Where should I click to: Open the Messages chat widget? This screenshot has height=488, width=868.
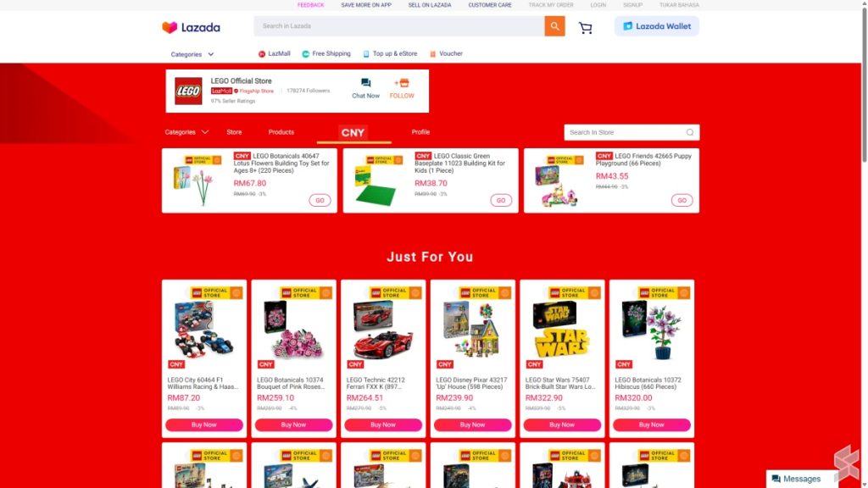pyautogui.click(x=796, y=479)
